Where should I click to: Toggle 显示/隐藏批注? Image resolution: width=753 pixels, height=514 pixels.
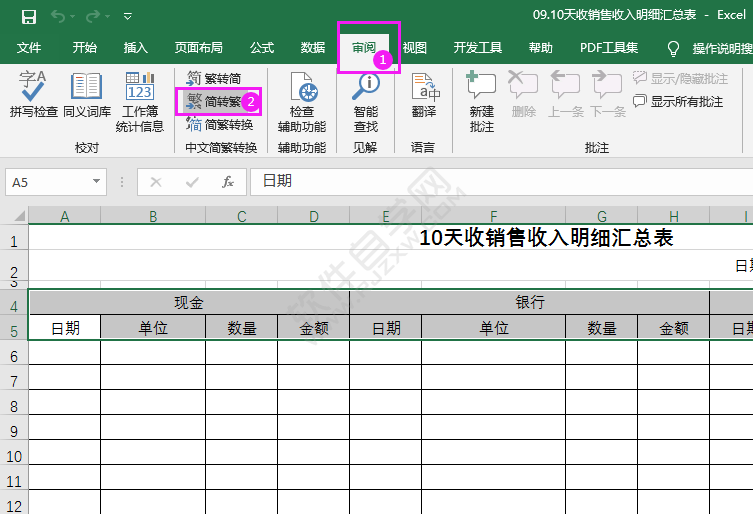point(680,78)
